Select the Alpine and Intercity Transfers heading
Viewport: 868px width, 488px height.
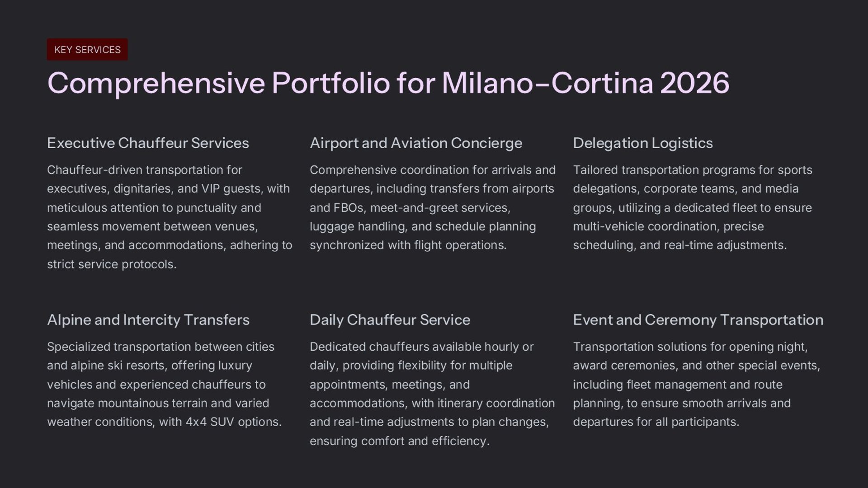tap(148, 320)
